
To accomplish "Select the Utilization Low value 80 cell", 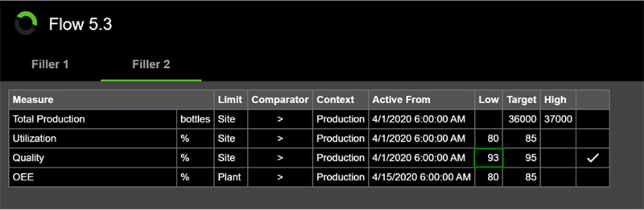I will coord(489,138).
